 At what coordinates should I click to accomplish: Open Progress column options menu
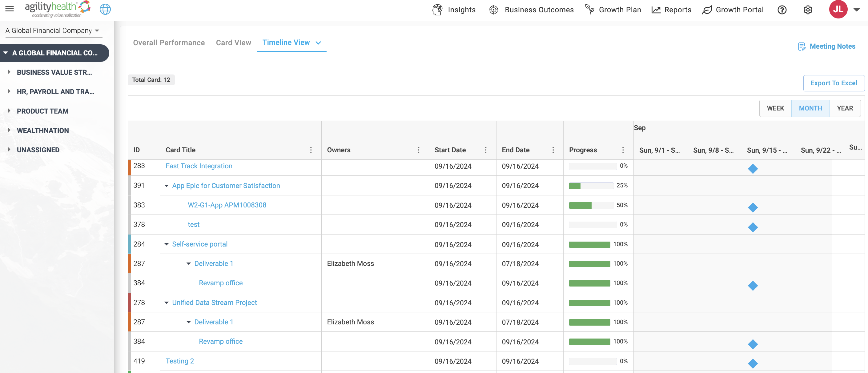[x=623, y=150]
